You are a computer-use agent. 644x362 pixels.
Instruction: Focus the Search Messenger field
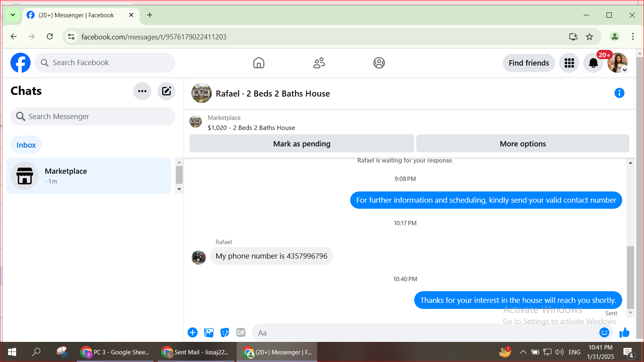(x=93, y=116)
